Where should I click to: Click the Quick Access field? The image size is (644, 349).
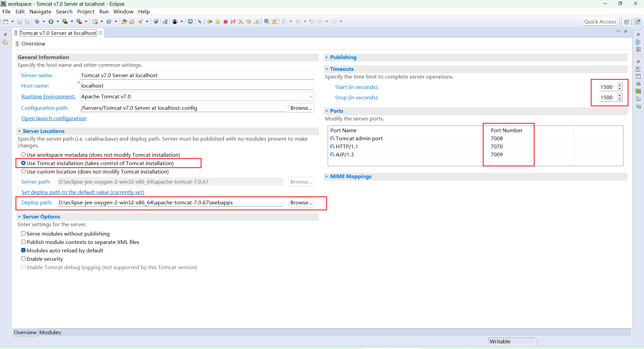tap(600, 21)
